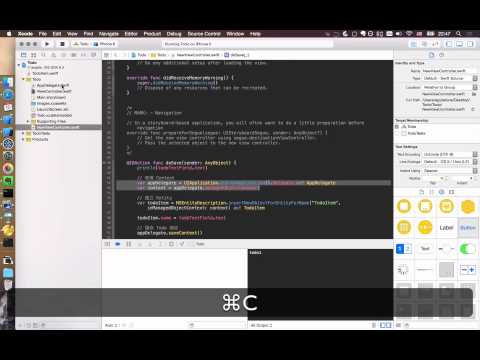Show the Quick Help inspector

(442, 55)
